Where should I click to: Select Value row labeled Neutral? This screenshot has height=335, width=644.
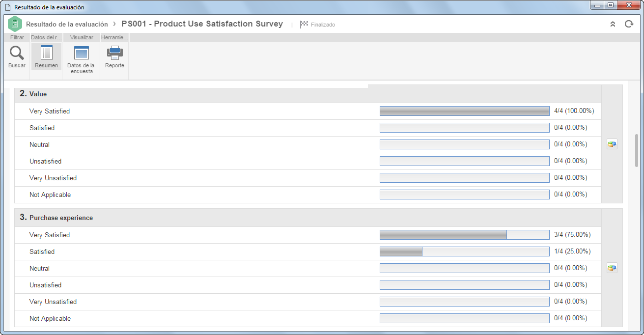[308, 144]
